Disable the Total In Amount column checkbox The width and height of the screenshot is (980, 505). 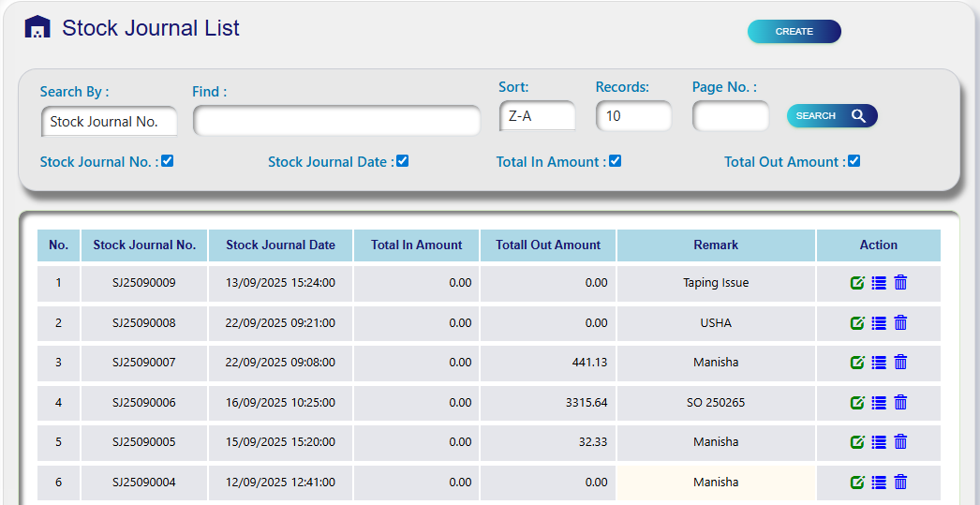(616, 161)
